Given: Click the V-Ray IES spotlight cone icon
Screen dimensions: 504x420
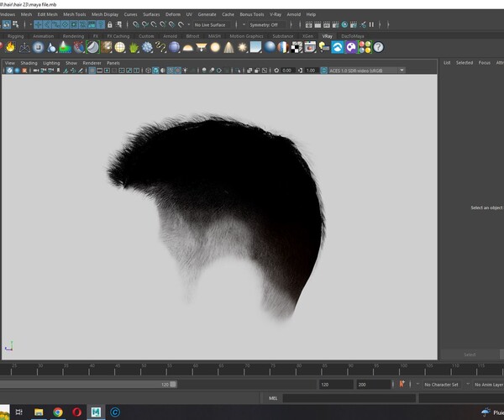Looking at the screenshot, I should (228, 48).
